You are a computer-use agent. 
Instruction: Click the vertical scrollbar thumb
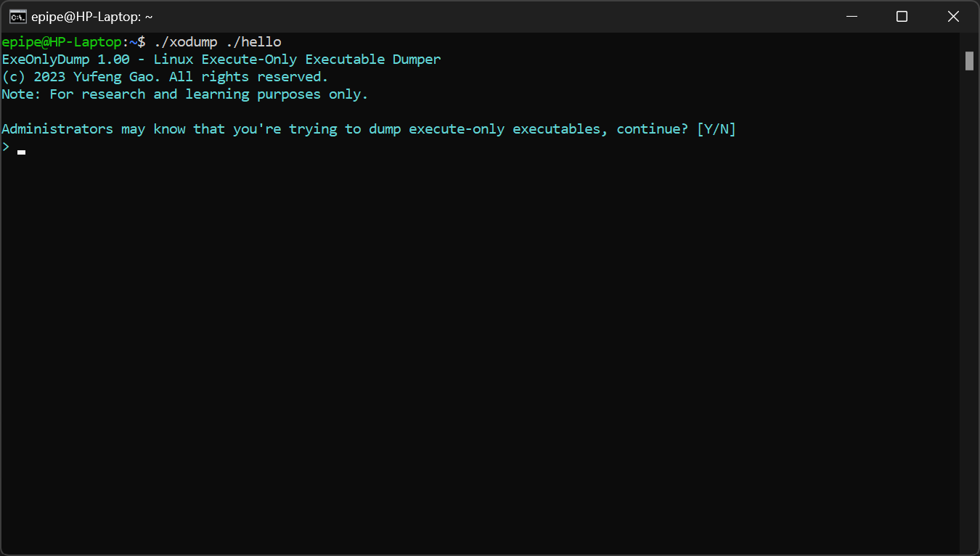point(969,61)
